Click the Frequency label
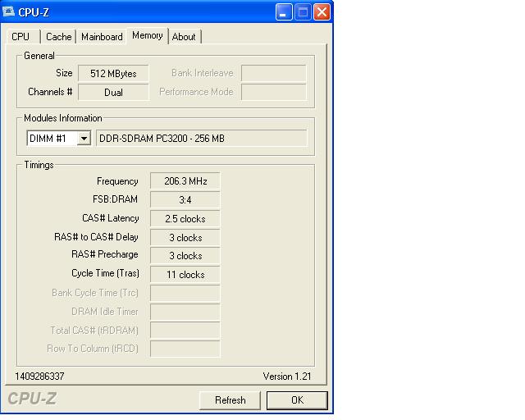 coord(117,181)
